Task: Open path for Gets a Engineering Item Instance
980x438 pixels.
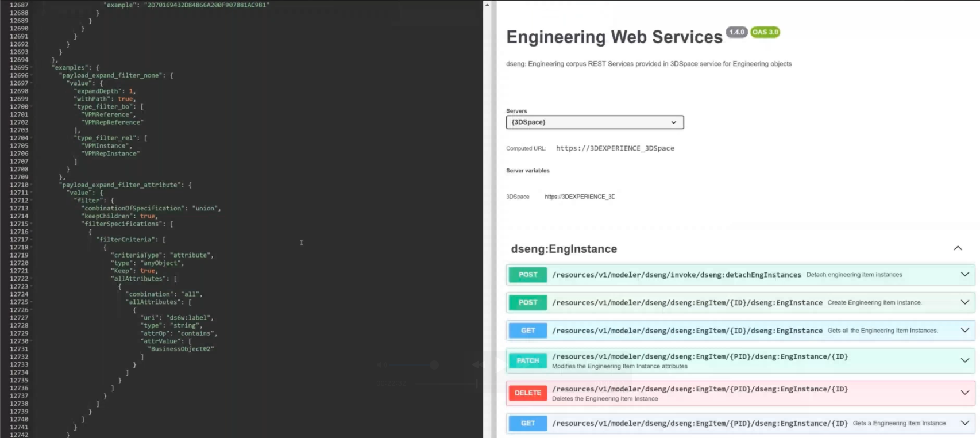Action: (x=700, y=423)
